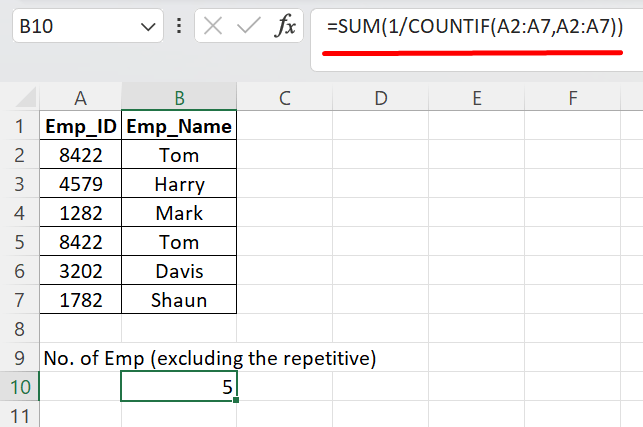Select empty cell A8
Screen dimensions: 643x427
point(81,329)
